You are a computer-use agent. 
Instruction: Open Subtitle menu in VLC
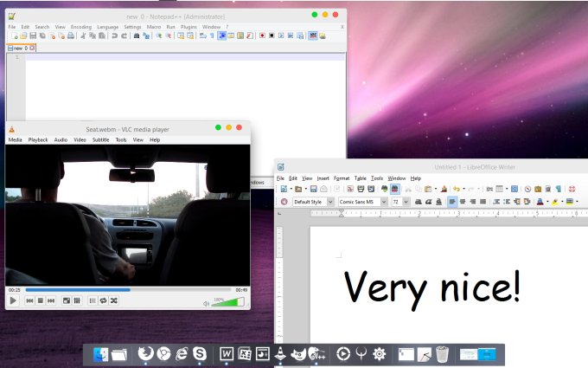[101, 139]
